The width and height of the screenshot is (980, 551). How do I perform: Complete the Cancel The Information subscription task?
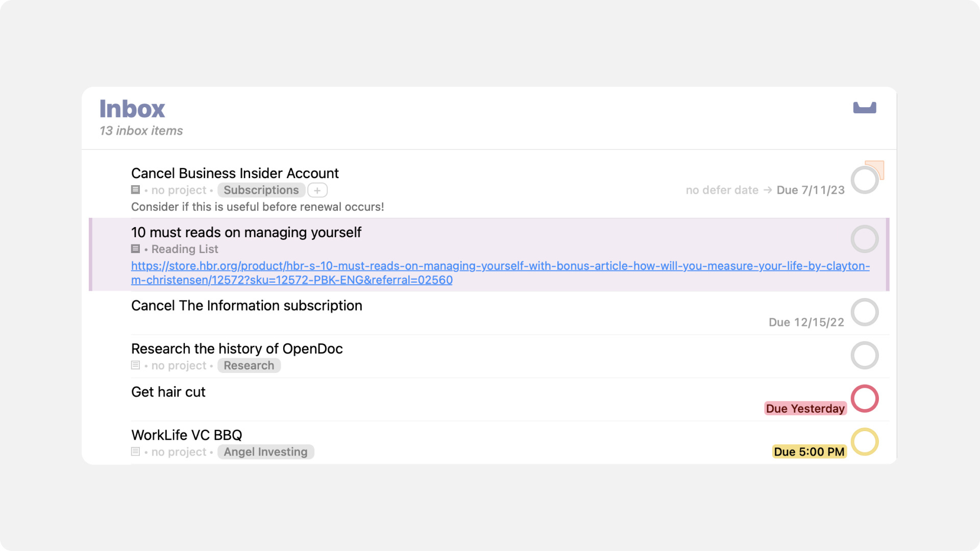click(x=865, y=312)
